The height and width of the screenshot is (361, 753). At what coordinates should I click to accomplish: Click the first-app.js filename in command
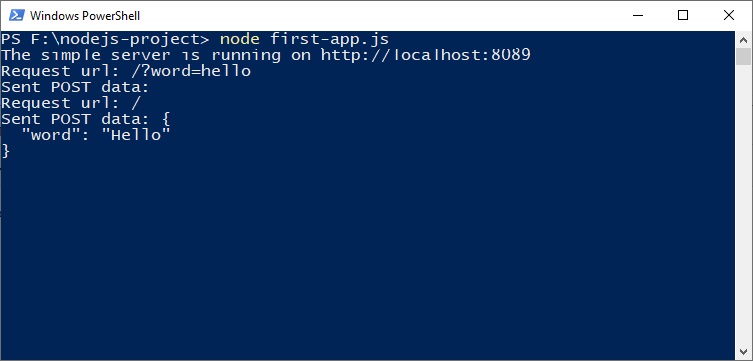[329, 39]
